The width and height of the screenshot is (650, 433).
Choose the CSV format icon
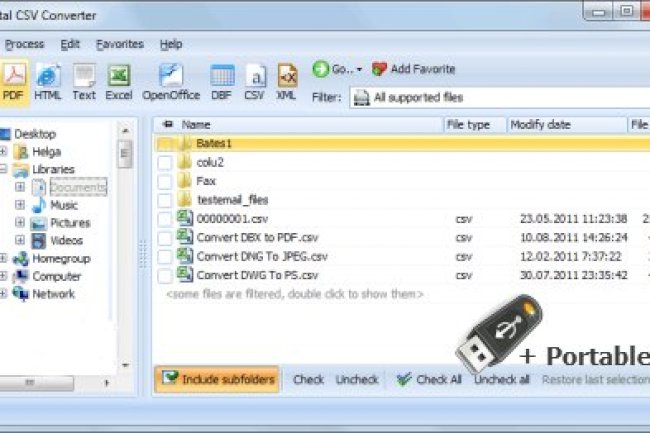click(255, 80)
